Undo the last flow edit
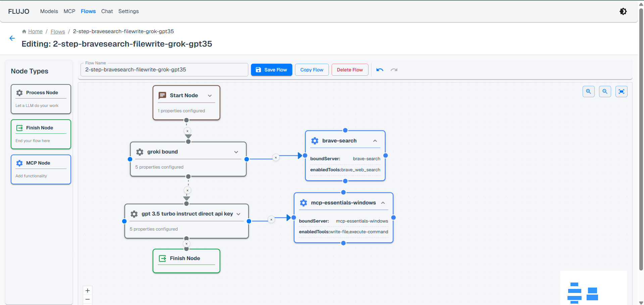Screen dimensions: 644x305 tap(380, 70)
